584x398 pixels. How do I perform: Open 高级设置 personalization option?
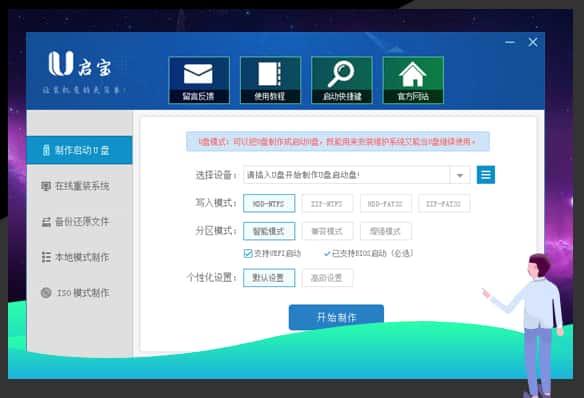(327, 278)
